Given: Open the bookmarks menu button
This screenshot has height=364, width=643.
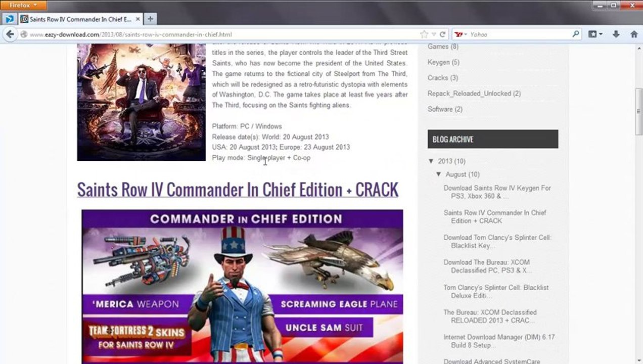Looking at the screenshot, I should [x=595, y=34].
